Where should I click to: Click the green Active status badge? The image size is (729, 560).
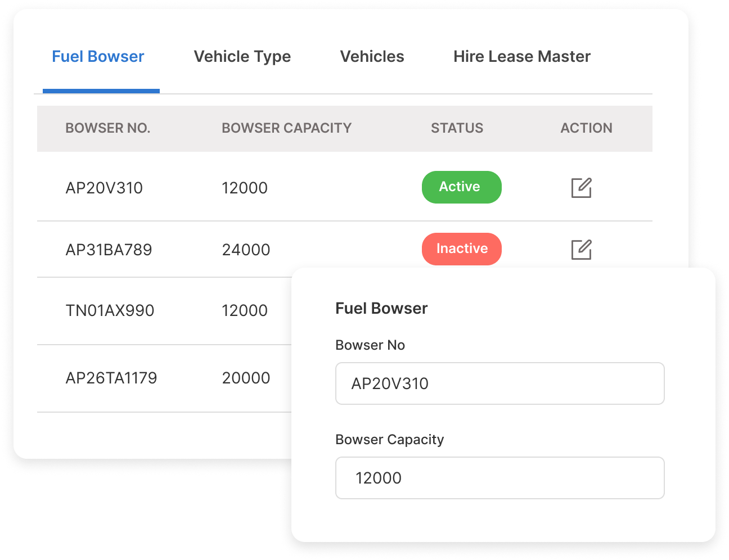(x=461, y=187)
